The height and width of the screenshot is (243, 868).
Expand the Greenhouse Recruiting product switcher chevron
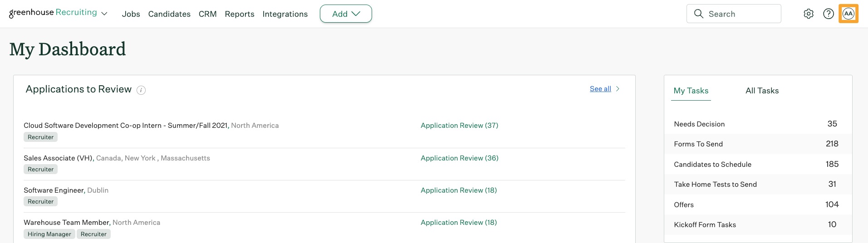tap(104, 14)
